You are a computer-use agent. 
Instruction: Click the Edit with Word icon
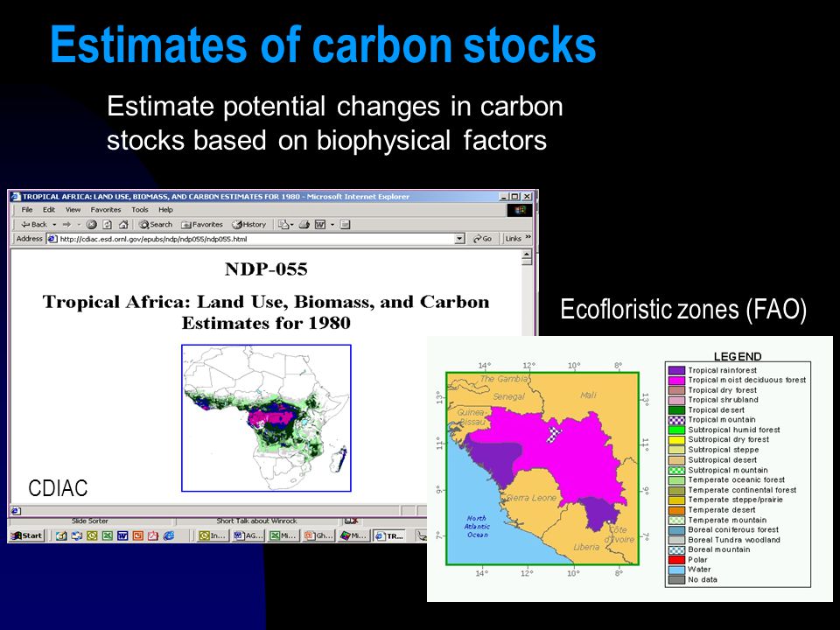pyautogui.click(x=320, y=225)
